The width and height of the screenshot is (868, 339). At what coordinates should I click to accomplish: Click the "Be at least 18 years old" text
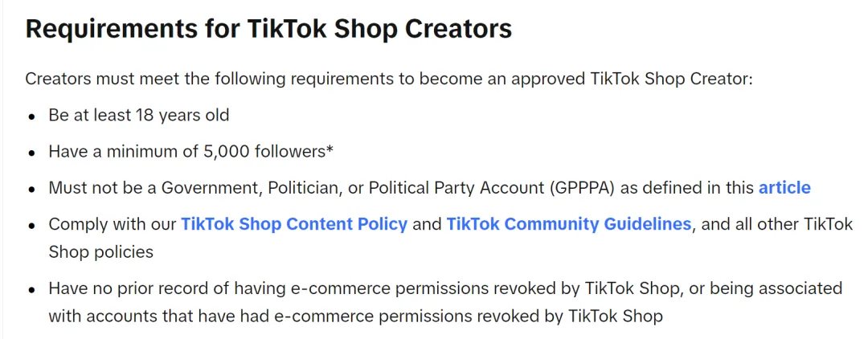139,115
